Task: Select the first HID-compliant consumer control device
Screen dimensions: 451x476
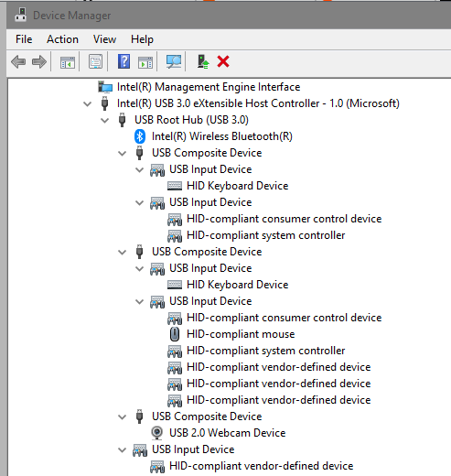Action: tap(284, 219)
